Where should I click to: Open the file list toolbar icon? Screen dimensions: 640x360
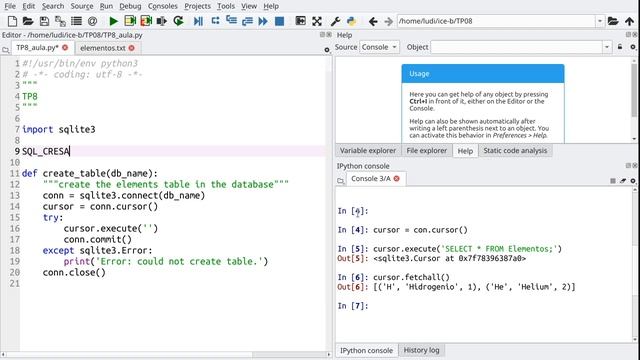tap(76, 21)
